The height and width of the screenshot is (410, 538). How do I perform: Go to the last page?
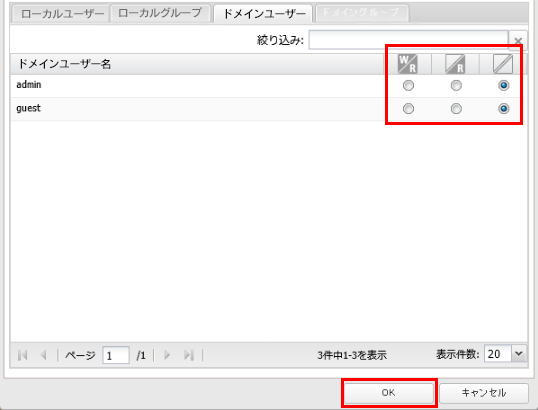click(189, 355)
